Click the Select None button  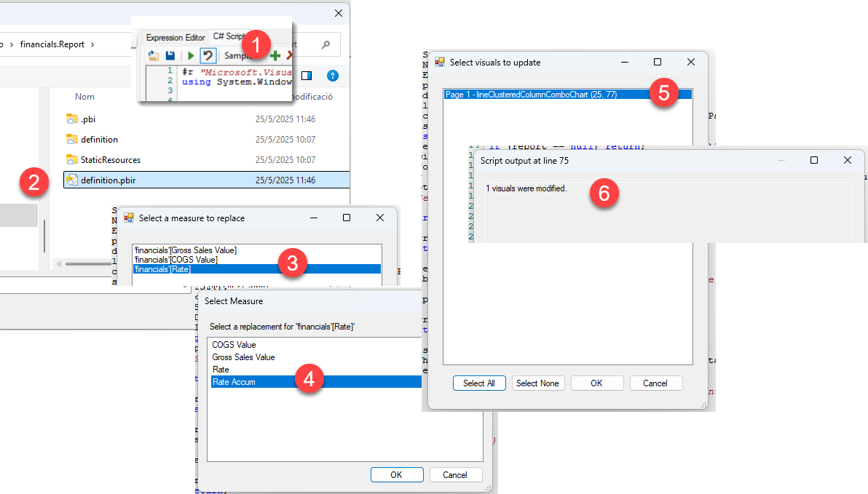(537, 383)
